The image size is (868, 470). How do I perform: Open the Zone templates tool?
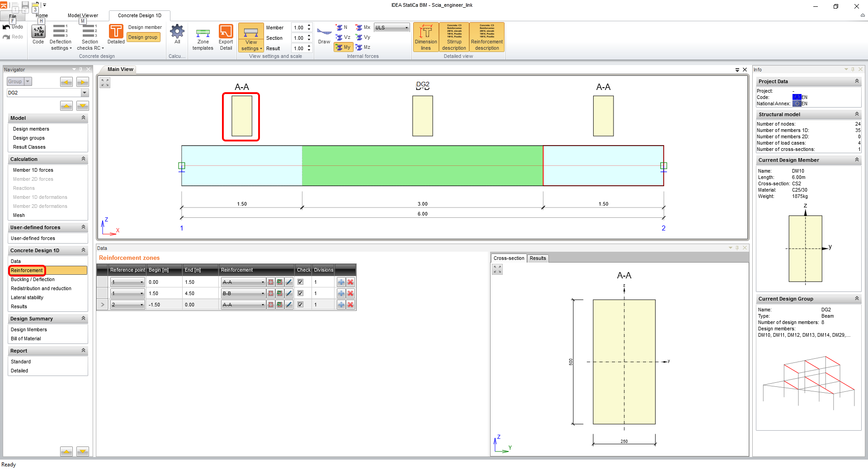pyautogui.click(x=203, y=37)
